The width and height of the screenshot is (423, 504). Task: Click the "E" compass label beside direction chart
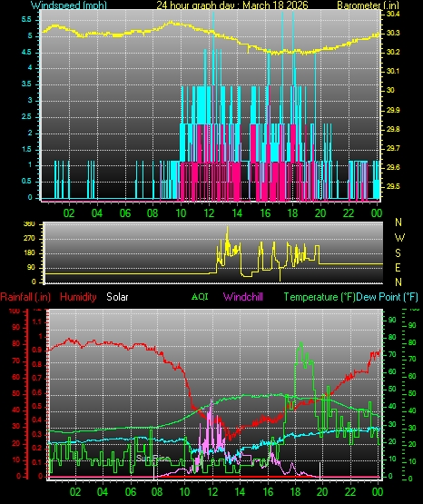(398, 267)
